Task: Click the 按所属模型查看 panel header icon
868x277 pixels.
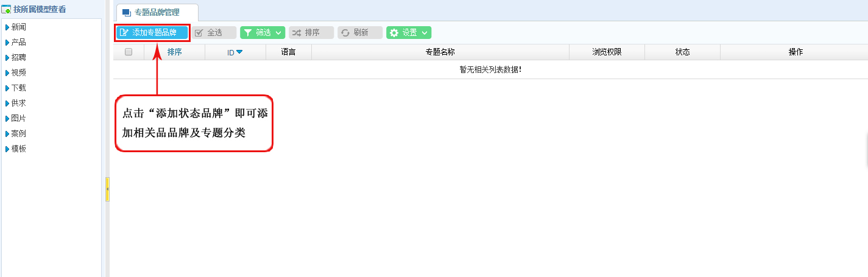Action: pos(7,10)
